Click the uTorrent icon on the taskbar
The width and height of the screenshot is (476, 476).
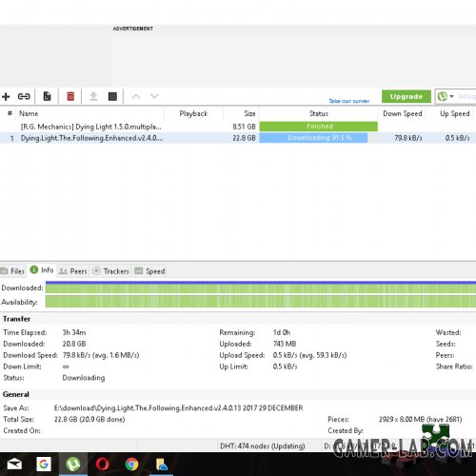73,465
